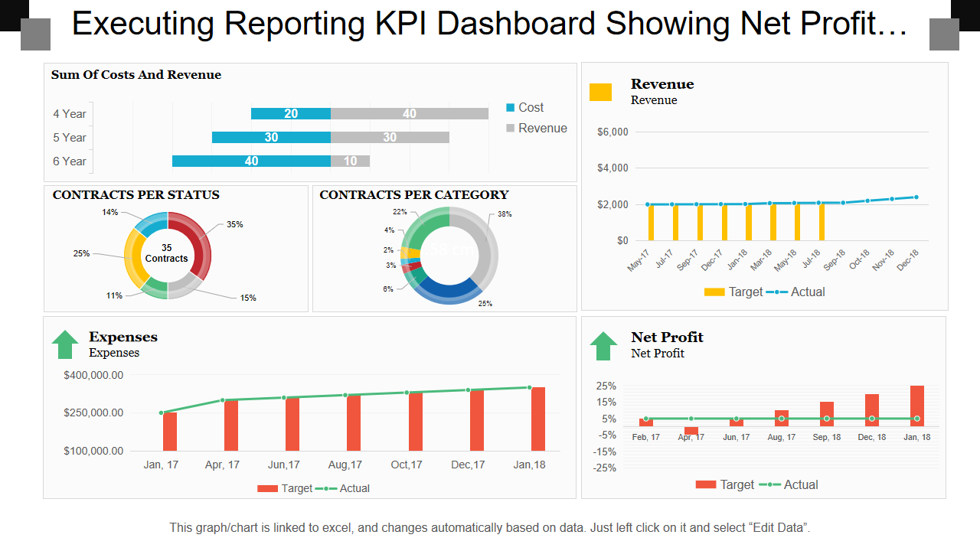Click the '15%' label in Contracts Per Status
The image size is (980, 551).
248,298
